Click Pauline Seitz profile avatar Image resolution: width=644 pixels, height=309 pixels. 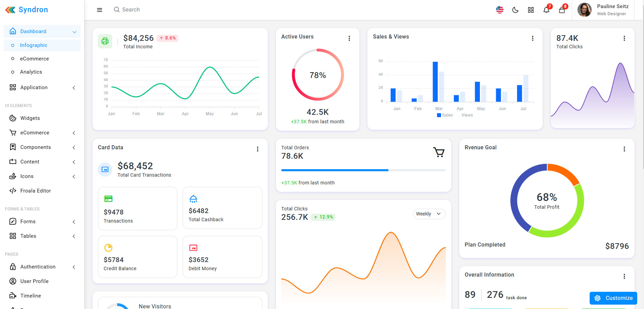(x=585, y=10)
